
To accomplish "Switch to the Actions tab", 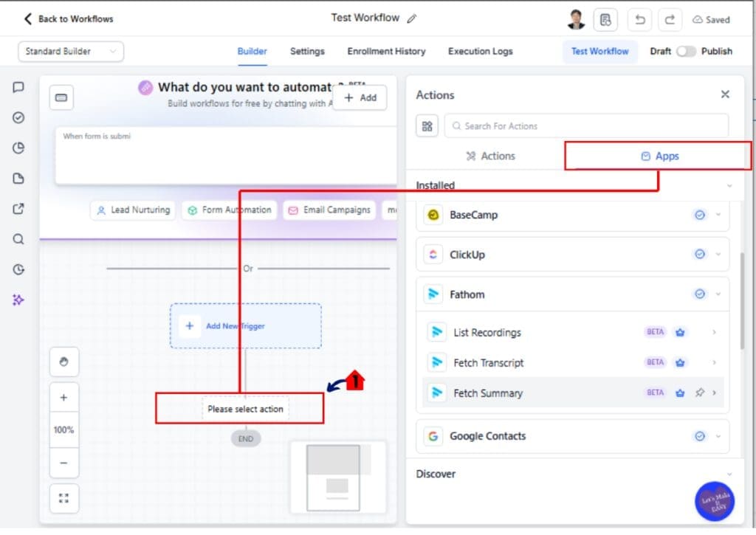I will 490,156.
